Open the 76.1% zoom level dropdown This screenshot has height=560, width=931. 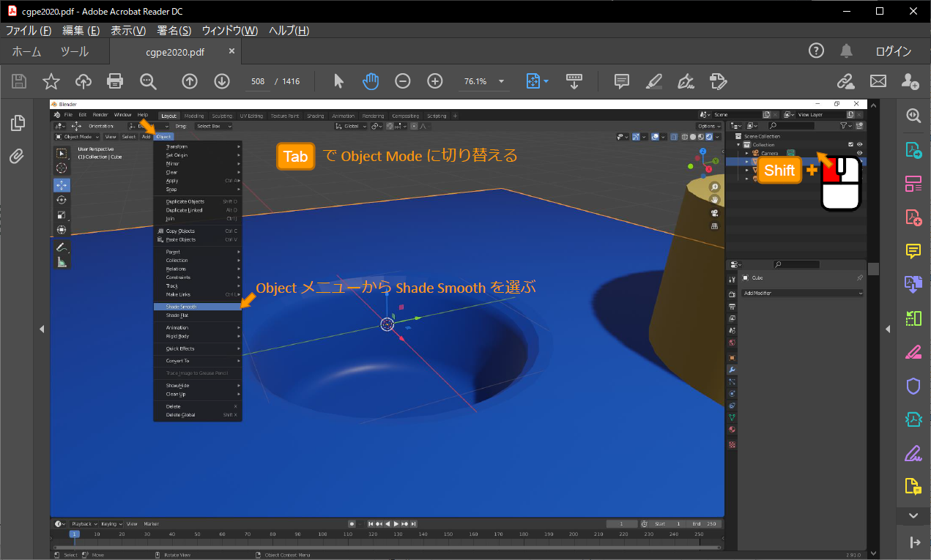click(501, 81)
